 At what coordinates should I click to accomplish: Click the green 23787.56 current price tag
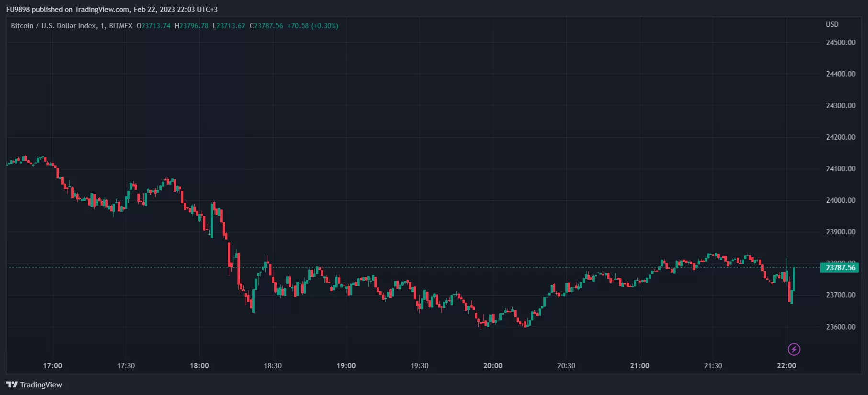point(840,267)
